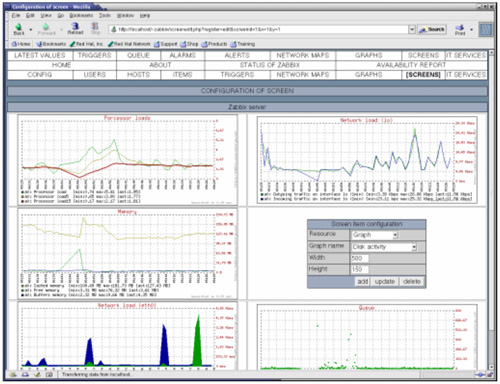Print the page using the Print icon
This screenshot has height=384, width=500.
[460, 29]
